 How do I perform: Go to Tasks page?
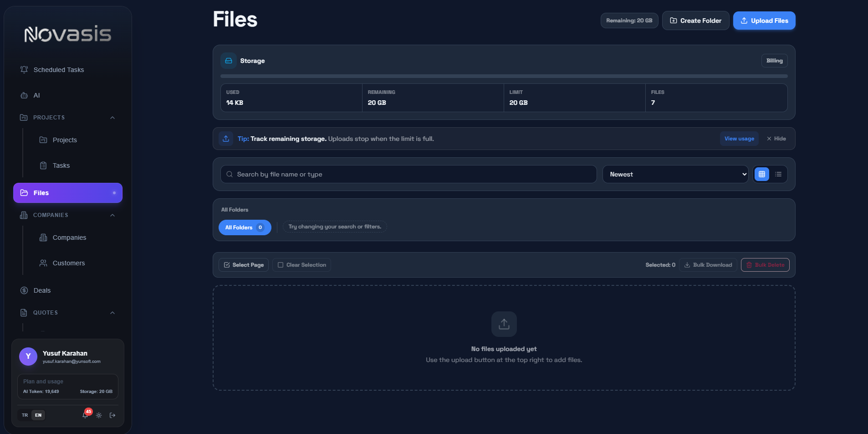[77, 165]
